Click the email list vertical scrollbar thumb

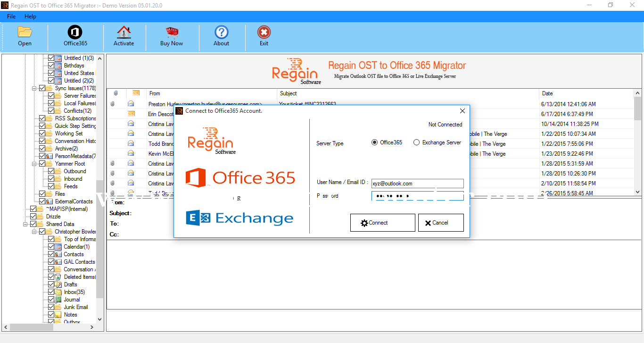(637, 109)
